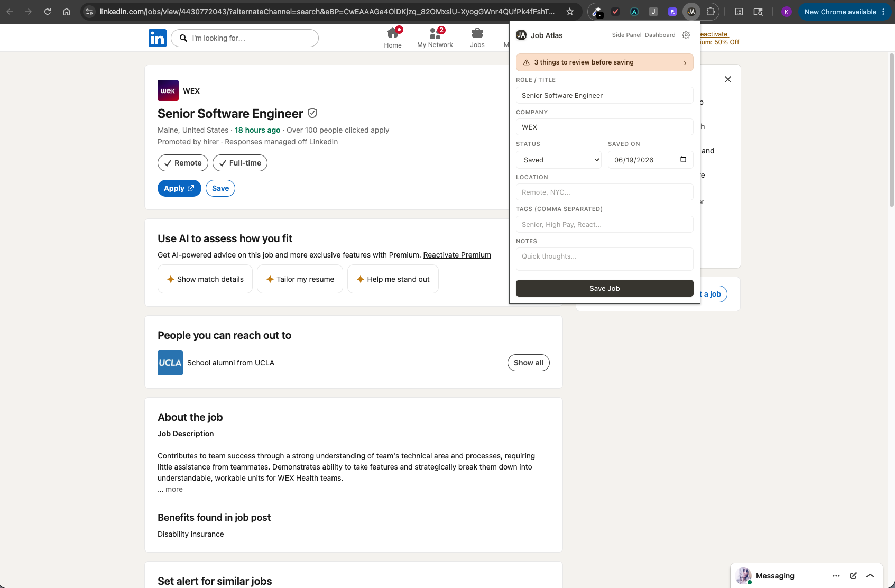
Task: Open the purple P extension icon
Action: [x=672, y=12]
